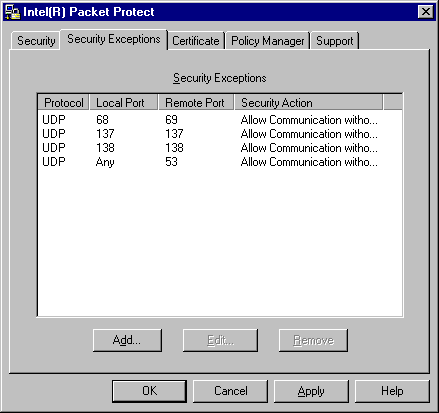The width and height of the screenshot is (439, 413).
Task: Click Security Action text in the port 68 row
Action: [x=309, y=120]
